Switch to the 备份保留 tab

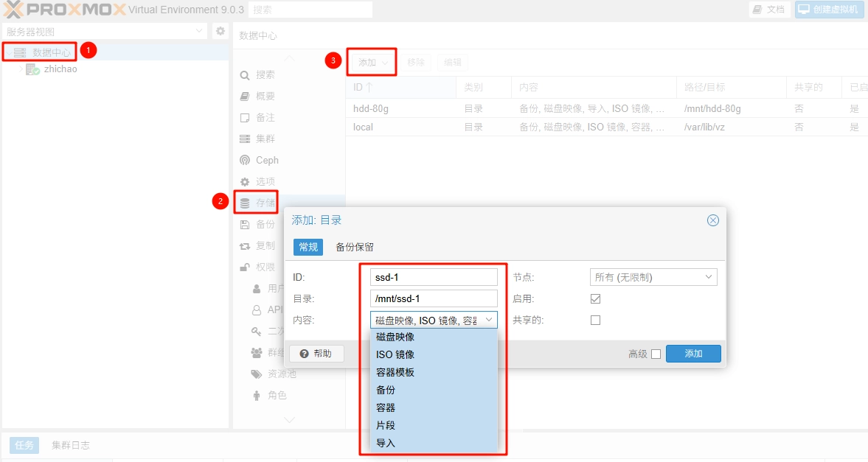click(355, 247)
